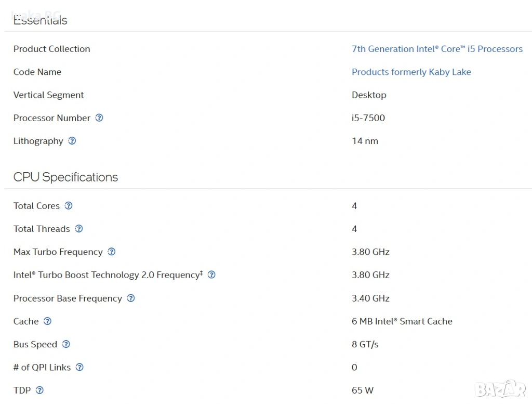Open the Cache info icon

pyautogui.click(x=47, y=321)
